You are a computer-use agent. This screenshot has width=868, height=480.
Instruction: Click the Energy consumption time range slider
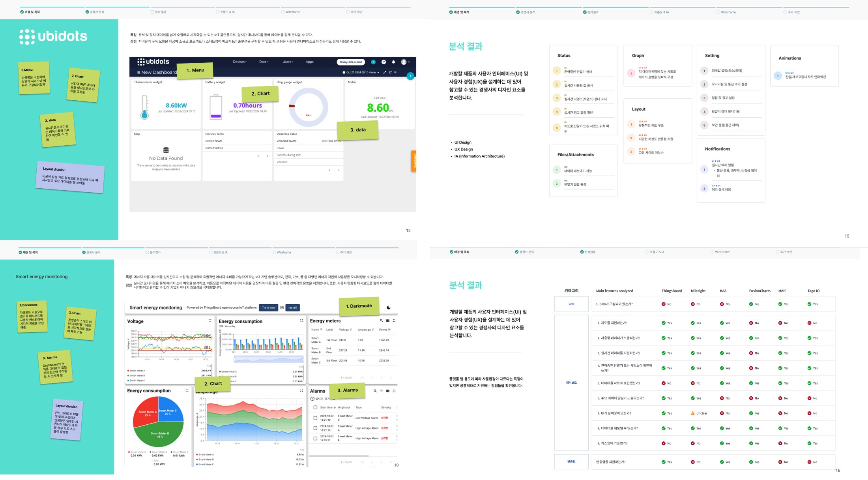click(x=269, y=359)
